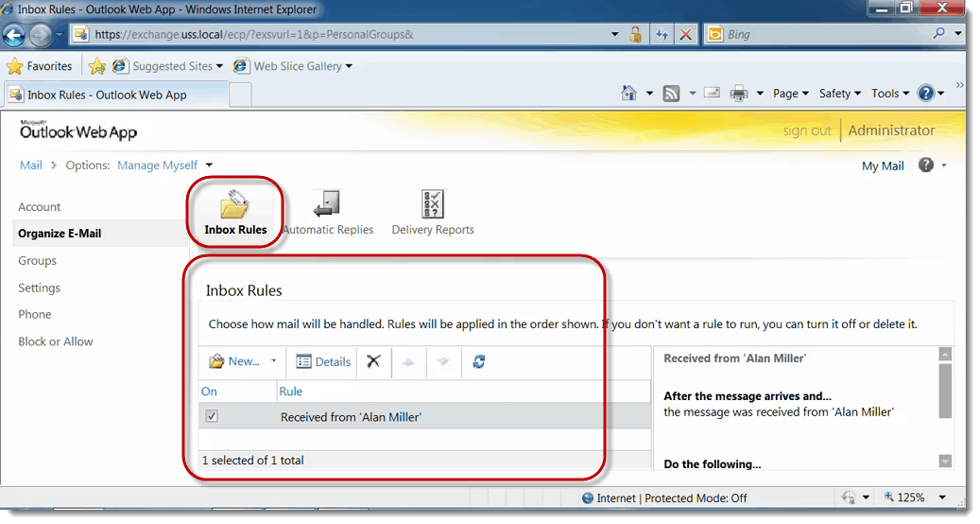Open the Automatic Replies section
Screen dimensions: 980x524
[x=327, y=213]
